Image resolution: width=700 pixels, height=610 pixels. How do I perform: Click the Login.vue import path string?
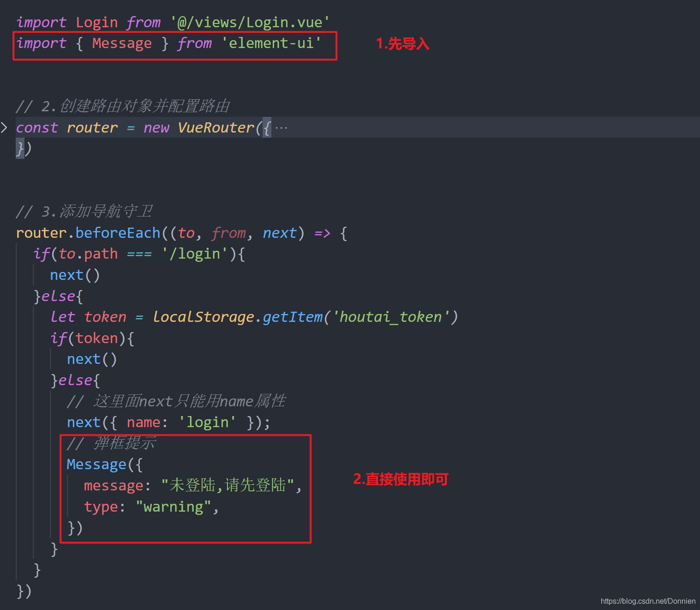pyautogui.click(x=250, y=22)
